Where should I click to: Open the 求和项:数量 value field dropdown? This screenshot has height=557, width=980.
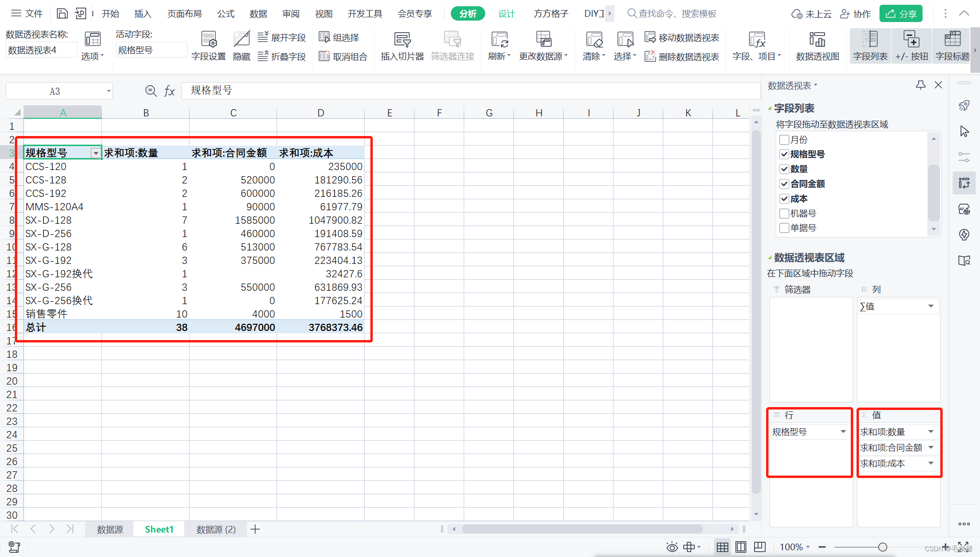tap(931, 432)
